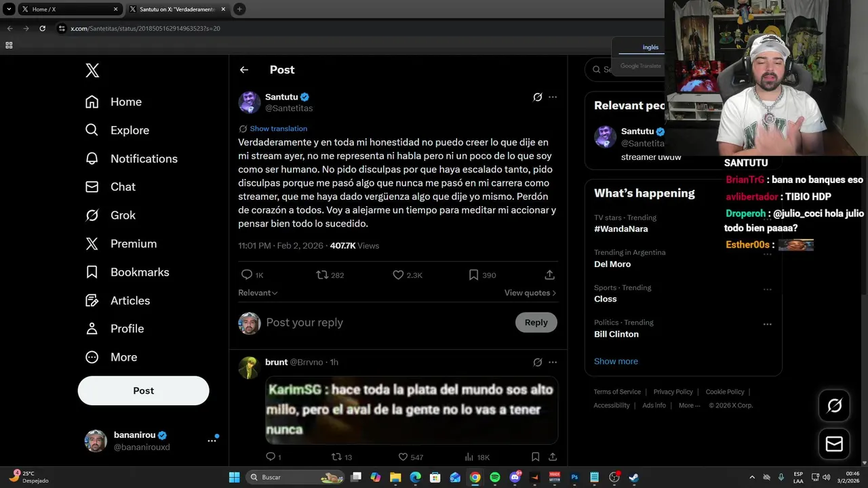Click taskbar Buscar search box
Viewport: 868px width, 488px height.
(295, 477)
